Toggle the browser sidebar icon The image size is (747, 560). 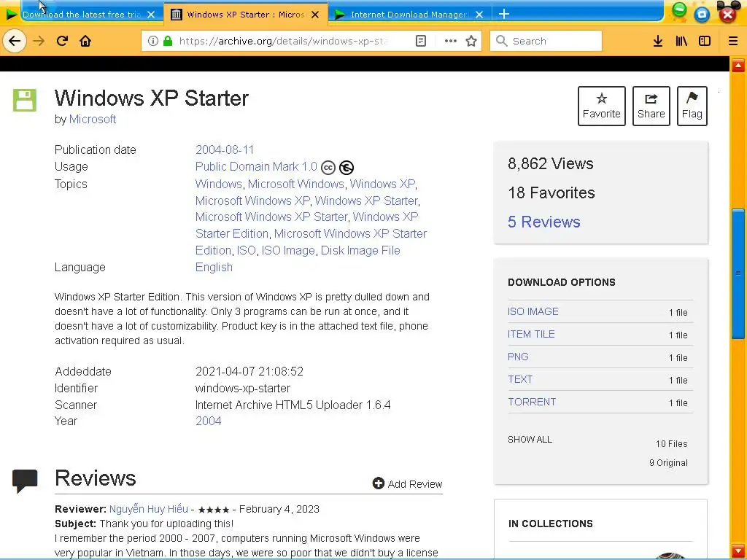(x=705, y=41)
